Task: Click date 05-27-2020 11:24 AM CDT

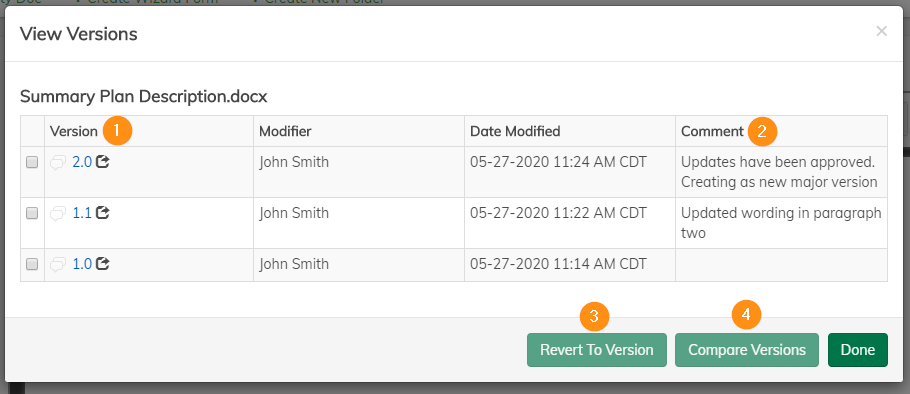Action: coord(558,162)
